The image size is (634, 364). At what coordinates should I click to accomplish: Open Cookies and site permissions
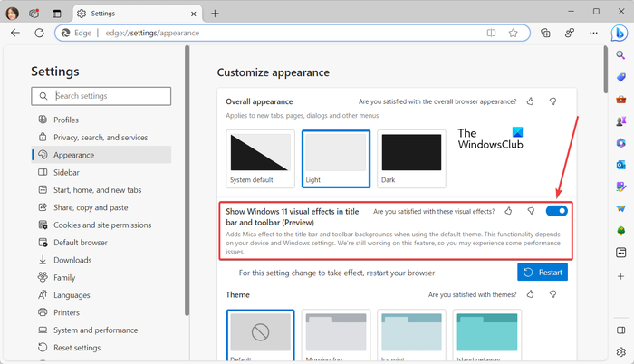pyautogui.click(x=101, y=225)
